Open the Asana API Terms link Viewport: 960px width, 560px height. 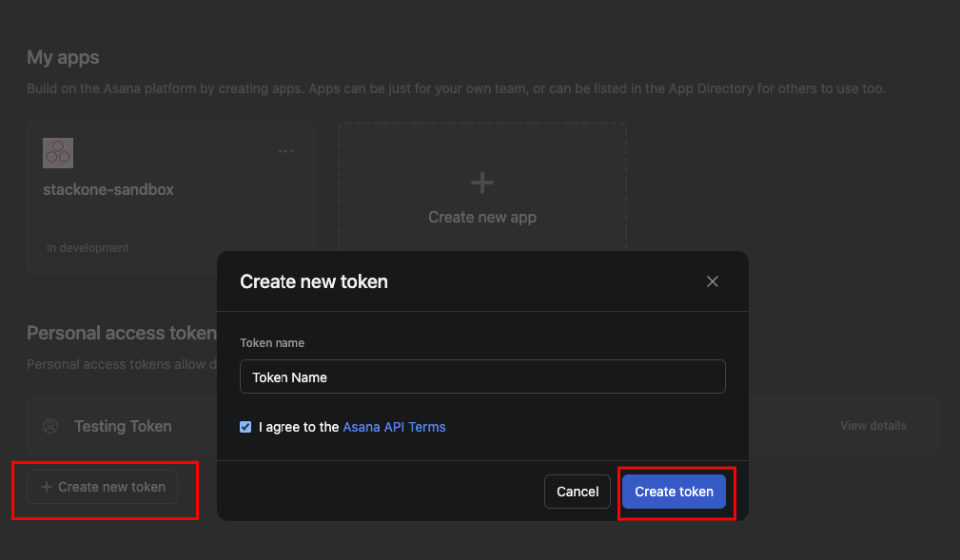coord(394,426)
